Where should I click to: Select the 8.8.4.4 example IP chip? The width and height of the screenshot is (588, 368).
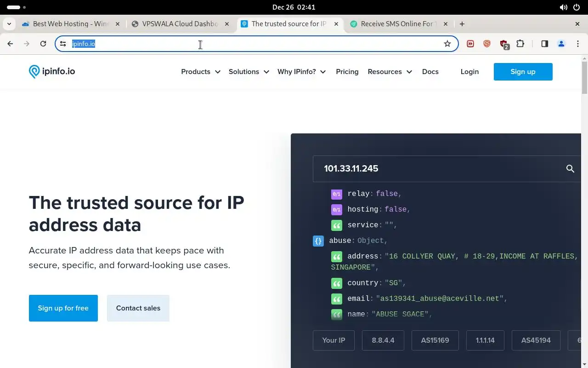(x=383, y=340)
